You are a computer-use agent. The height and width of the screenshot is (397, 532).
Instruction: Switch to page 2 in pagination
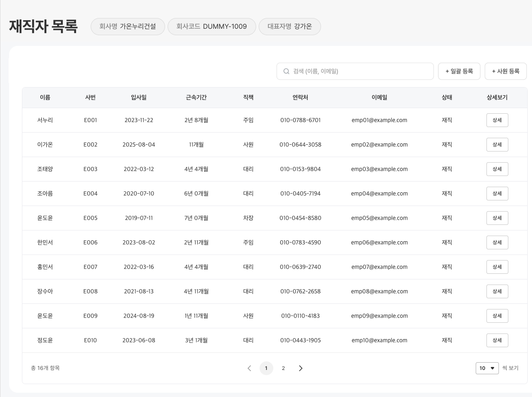coord(283,368)
